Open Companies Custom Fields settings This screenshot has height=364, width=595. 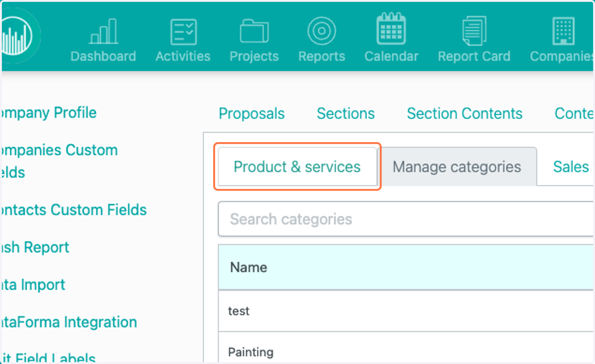59,161
